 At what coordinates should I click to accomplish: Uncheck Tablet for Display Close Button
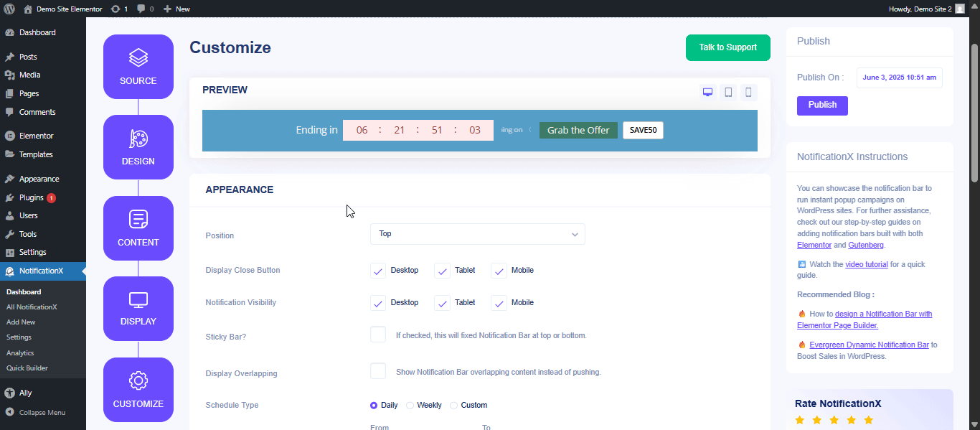coord(442,271)
